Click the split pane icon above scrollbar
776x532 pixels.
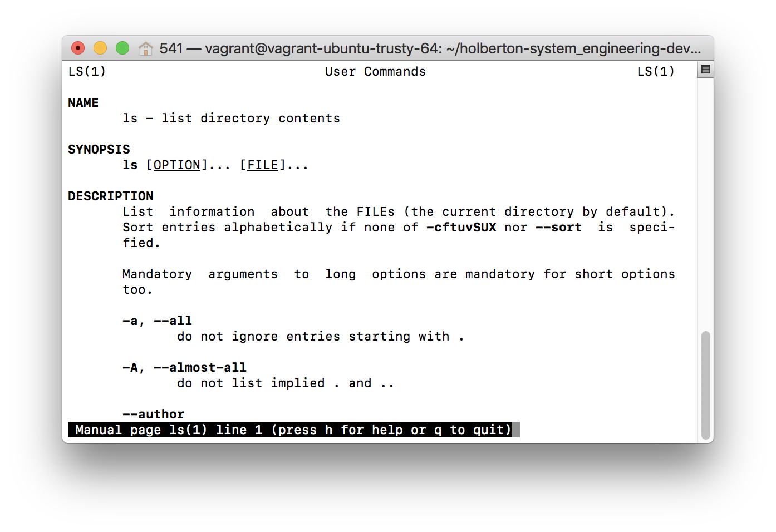[705, 70]
